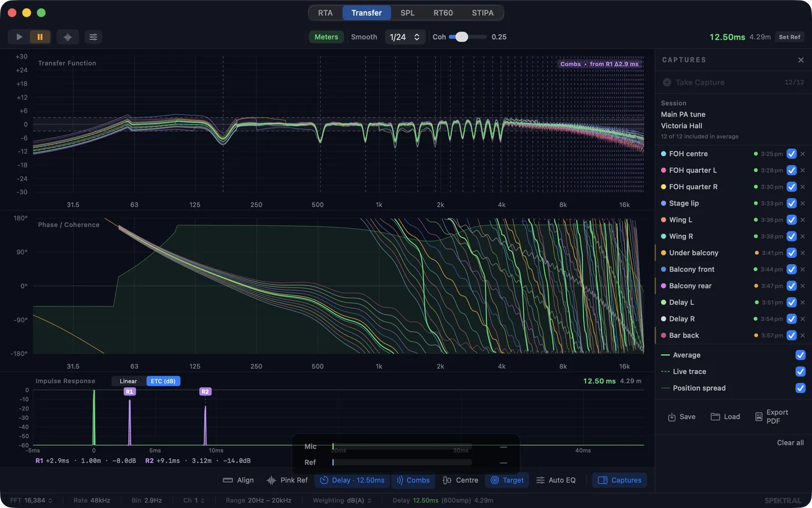Toggle the Delay 12.50ms finder button
Screen dimensions: 812x508
[x=353, y=480]
